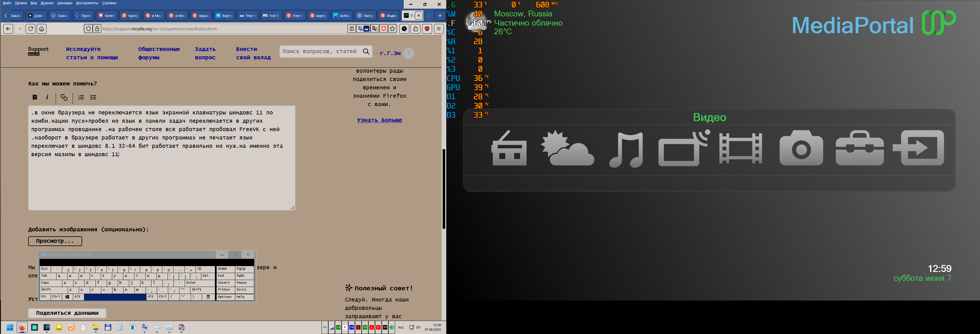The height and width of the screenshot is (334, 980).
Task: Open the Music note icon in MediaPortal
Action: click(x=626, y=149)
